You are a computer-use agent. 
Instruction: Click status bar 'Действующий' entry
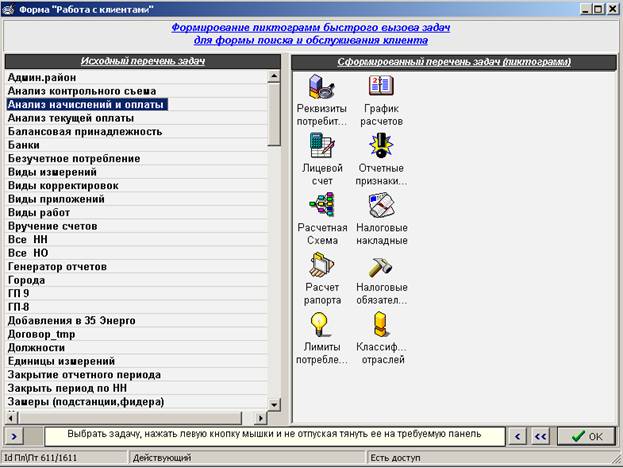pos(246,458)
